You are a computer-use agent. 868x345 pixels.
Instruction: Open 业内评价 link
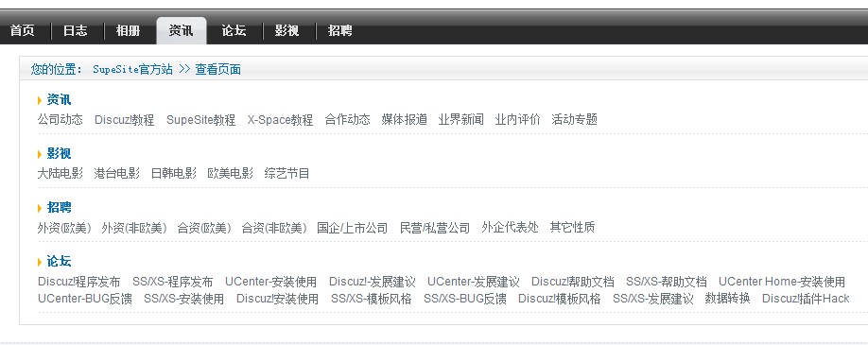(517, 119)
